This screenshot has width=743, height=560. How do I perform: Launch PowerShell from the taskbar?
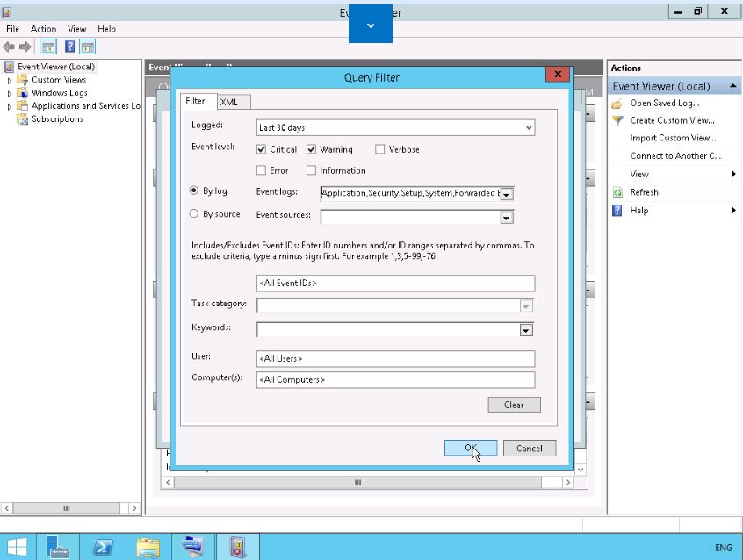tap(103, 547)
